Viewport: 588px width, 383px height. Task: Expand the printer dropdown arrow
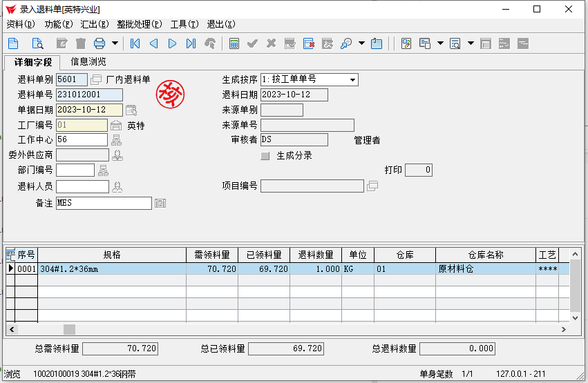click(115, 43)
